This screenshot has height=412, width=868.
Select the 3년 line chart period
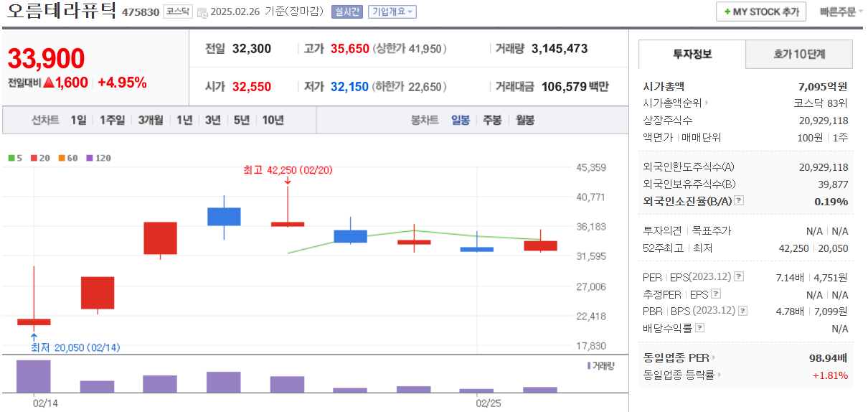[x=213, y=120]
